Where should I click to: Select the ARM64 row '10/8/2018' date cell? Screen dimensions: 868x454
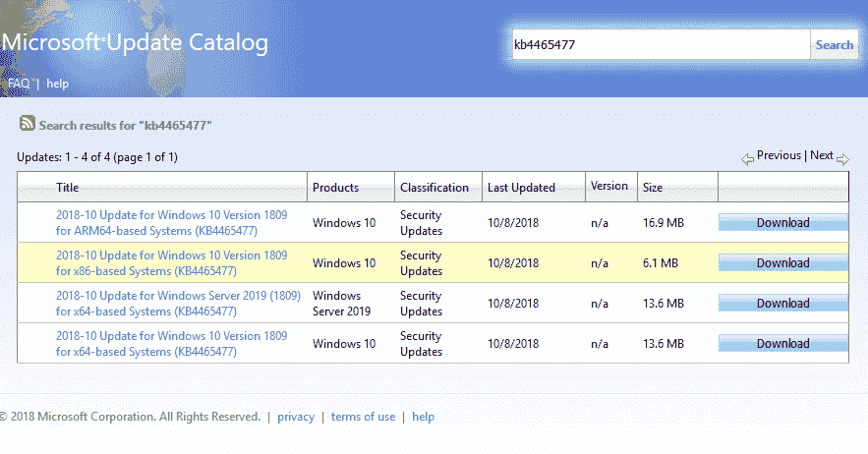coord(513,222)
